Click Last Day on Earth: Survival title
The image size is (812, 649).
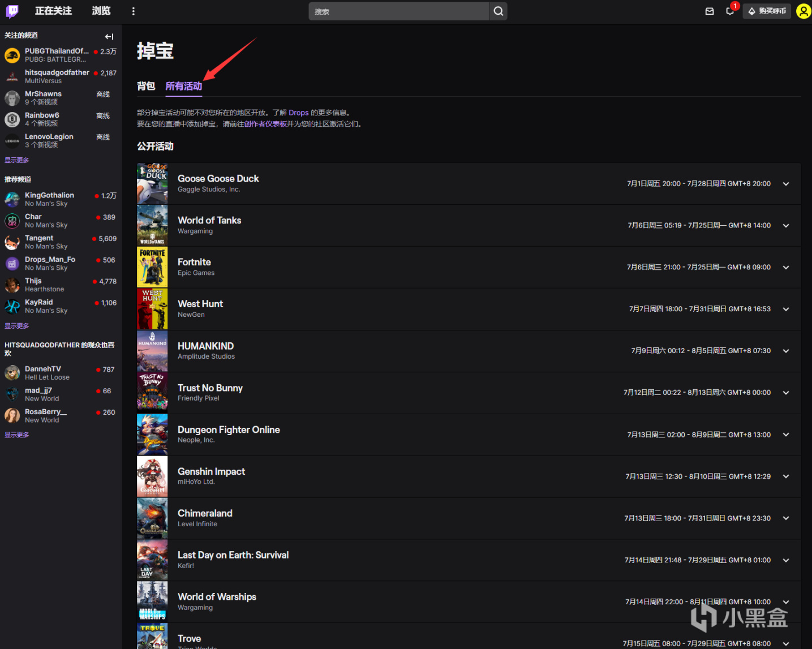point(233,555)
